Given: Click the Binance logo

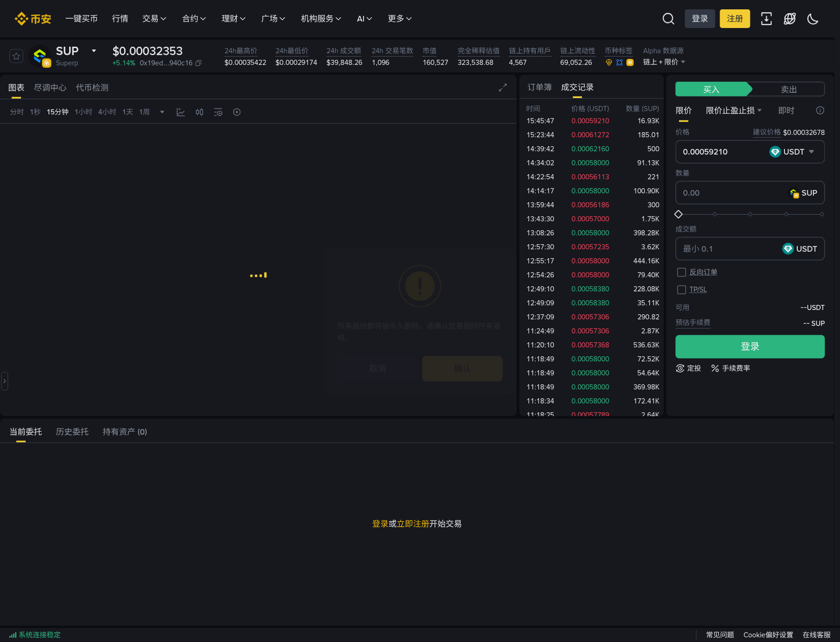Looking at the screenshot, I should coord(33,19).
